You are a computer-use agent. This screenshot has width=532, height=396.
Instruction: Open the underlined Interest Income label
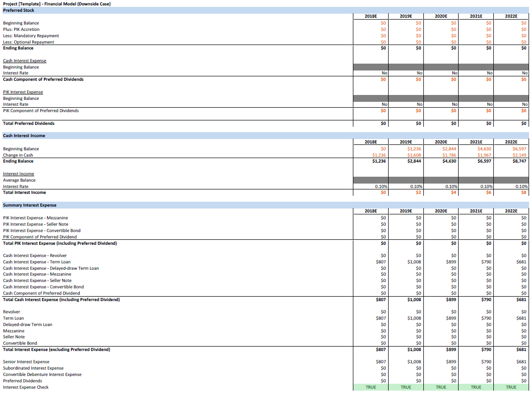(18, 173)
